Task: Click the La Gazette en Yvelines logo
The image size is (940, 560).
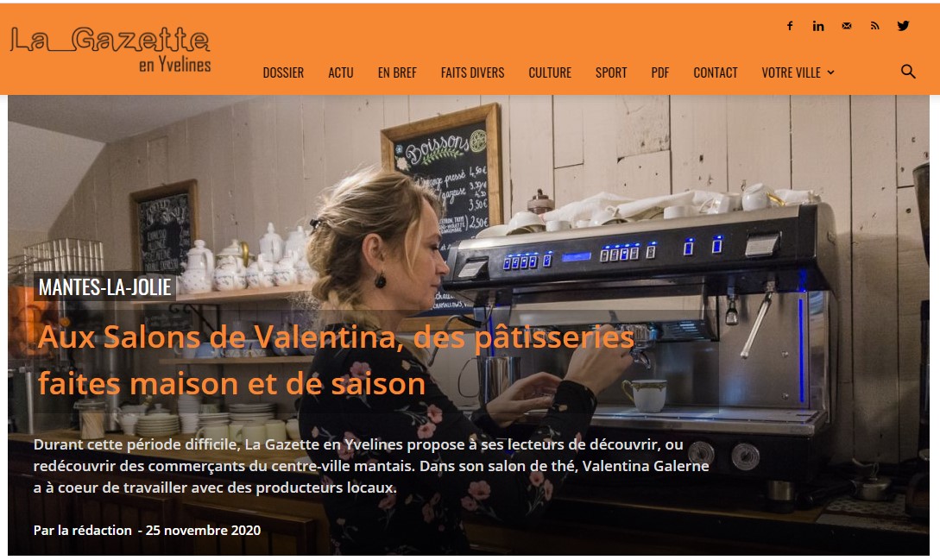Action: (x=110, y=50)
